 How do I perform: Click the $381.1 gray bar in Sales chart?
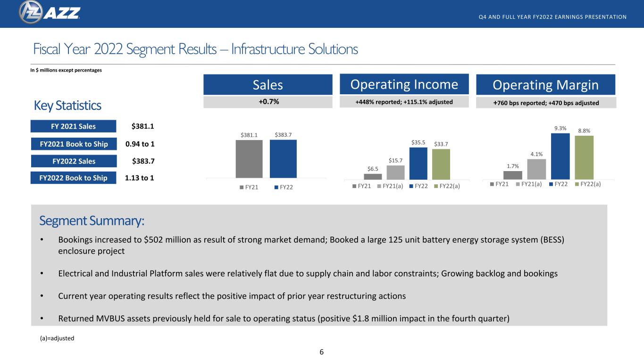pos(249,159)
